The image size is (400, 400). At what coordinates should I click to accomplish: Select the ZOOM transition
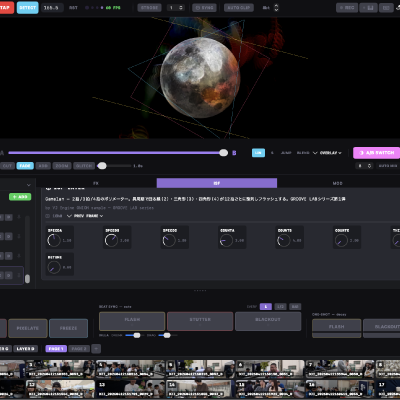click(x=62, y=166)
